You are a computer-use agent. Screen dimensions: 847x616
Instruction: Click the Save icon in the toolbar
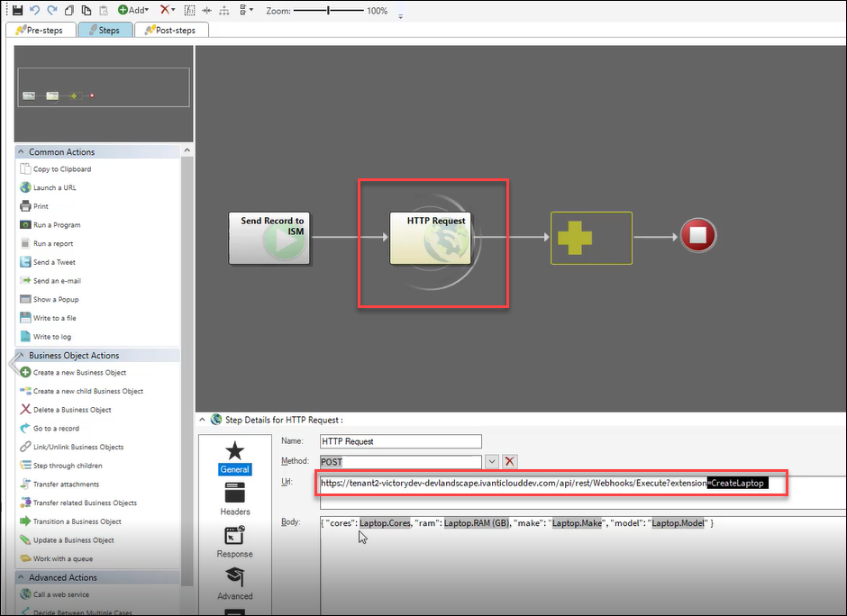coord(17,10)
